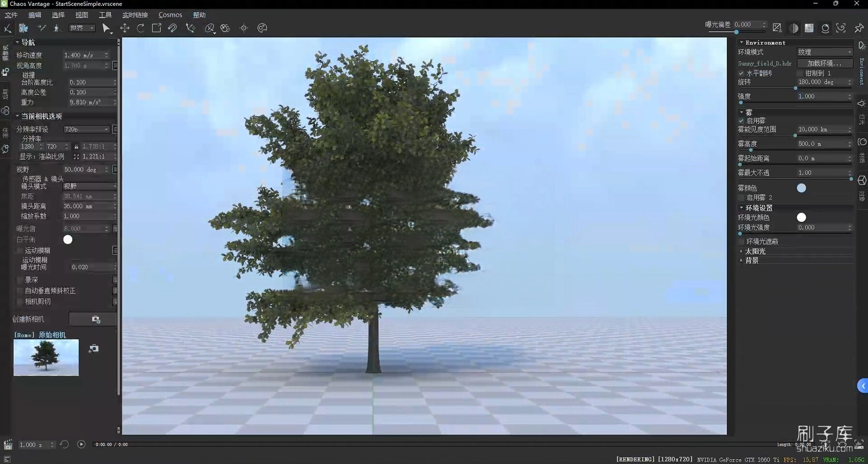The image size is (868, 464).
Task: Enable the 景深 depth of field checkbox
Action: (x=20, y=280)
